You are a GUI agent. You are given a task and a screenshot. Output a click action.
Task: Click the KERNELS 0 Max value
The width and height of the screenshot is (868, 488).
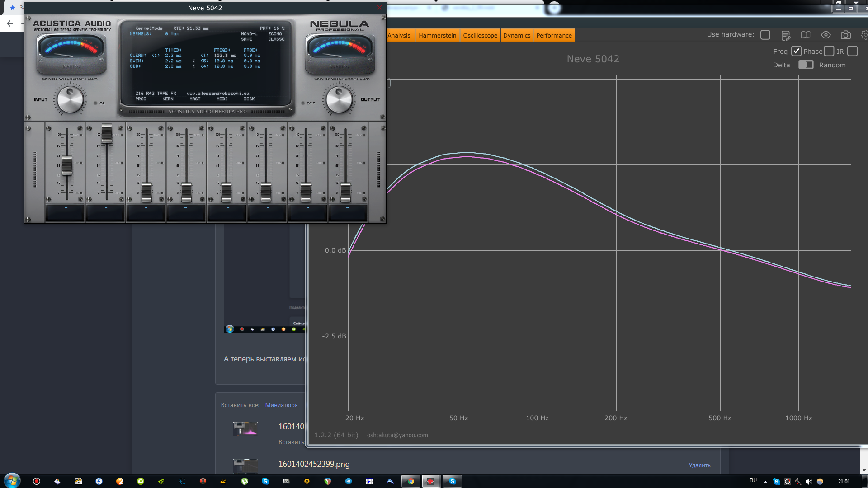coord(172,34)
